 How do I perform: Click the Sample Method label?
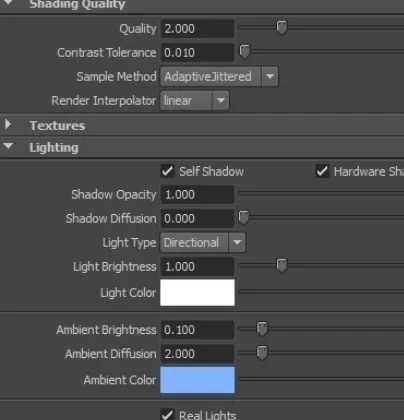(116, 77)
